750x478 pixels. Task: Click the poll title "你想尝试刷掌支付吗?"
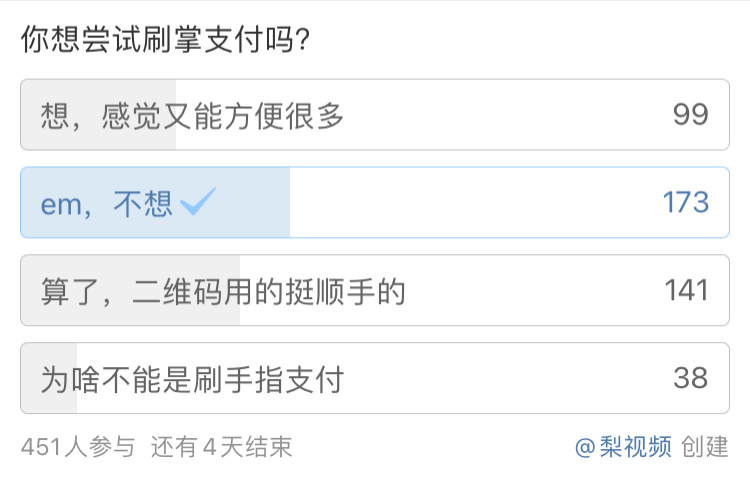click(164, 41)
